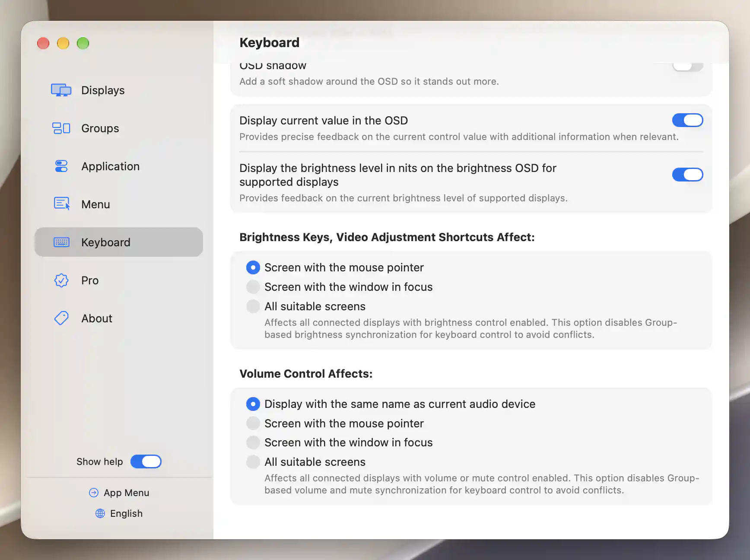Viewport: 750px width, 560px height.
Task: Select brightness Screen with the window in focus
Action: tap(253, 287)
